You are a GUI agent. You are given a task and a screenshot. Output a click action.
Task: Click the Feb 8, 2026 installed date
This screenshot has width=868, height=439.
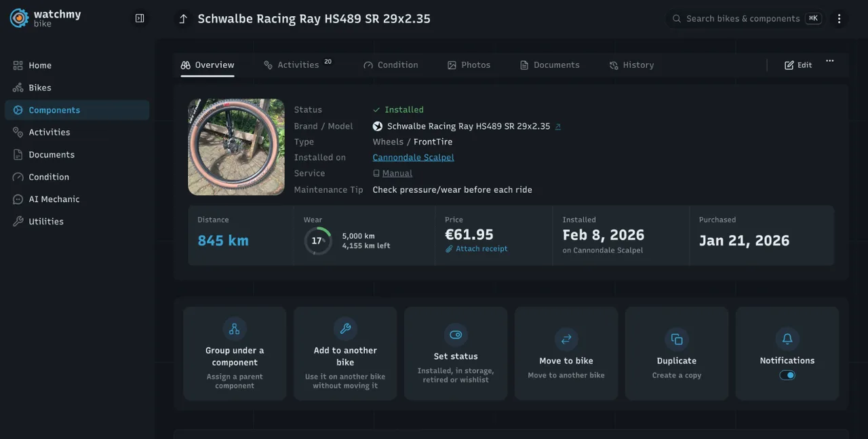(x=604, y=235)
